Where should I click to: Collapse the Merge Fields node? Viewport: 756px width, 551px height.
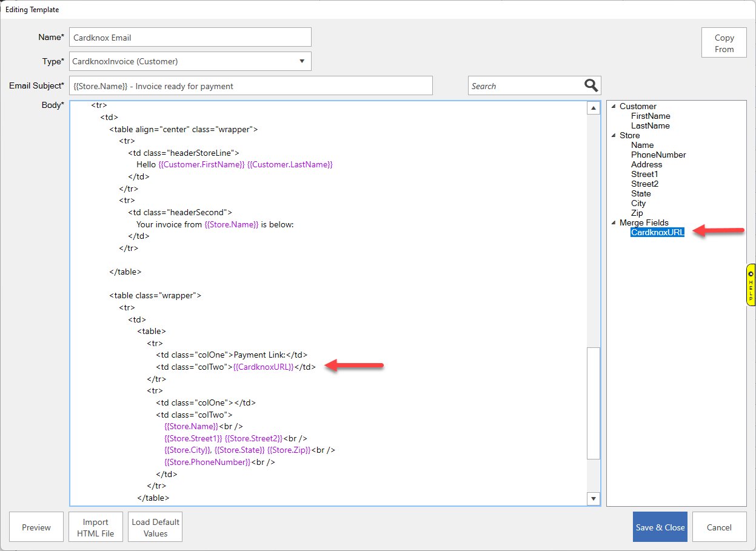tap(614, 223)
